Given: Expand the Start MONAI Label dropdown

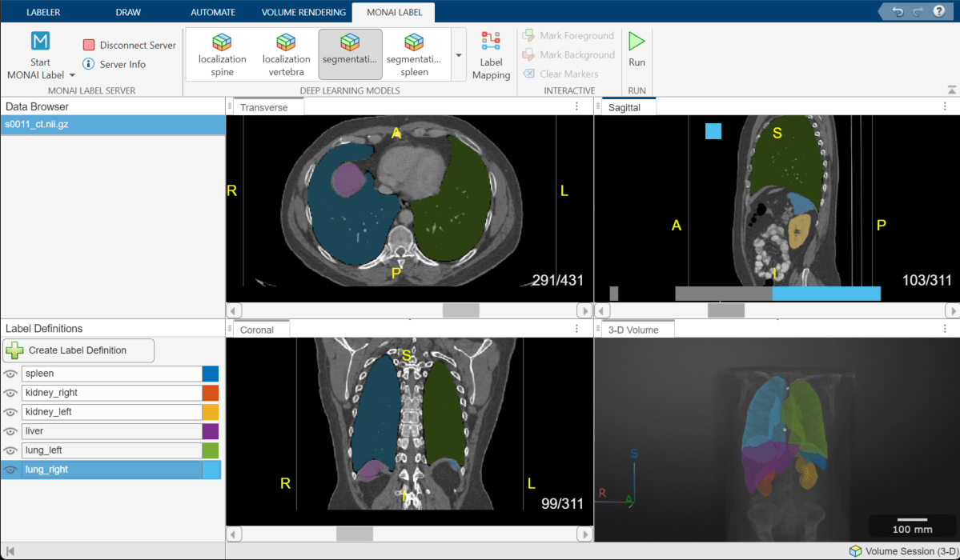Looking at the screenshot, I should point(71,75).
